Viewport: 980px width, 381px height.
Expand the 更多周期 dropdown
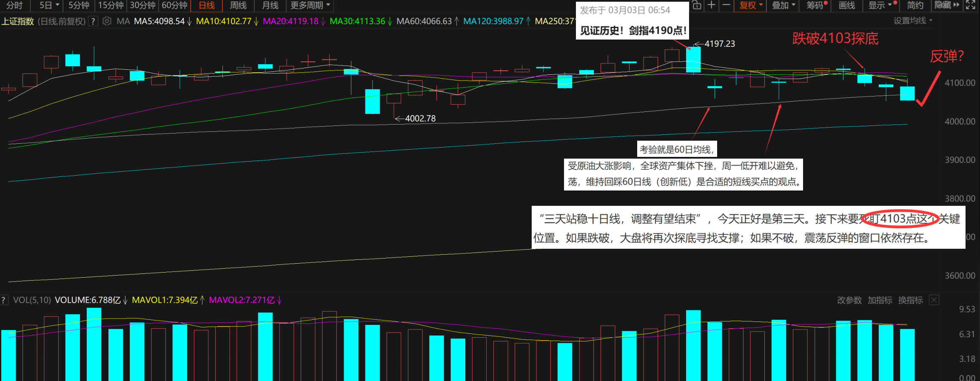click(310, 5)
